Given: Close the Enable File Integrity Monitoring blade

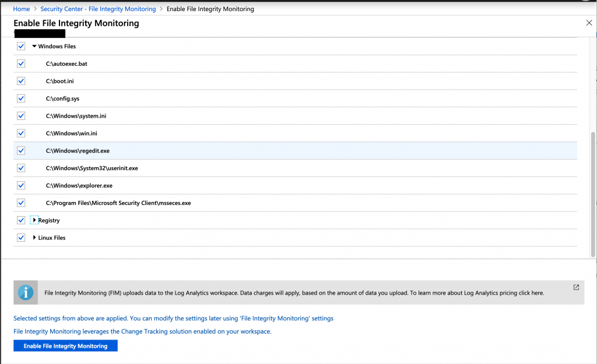Looking at the screenshot, I should (x=589, y=23).
